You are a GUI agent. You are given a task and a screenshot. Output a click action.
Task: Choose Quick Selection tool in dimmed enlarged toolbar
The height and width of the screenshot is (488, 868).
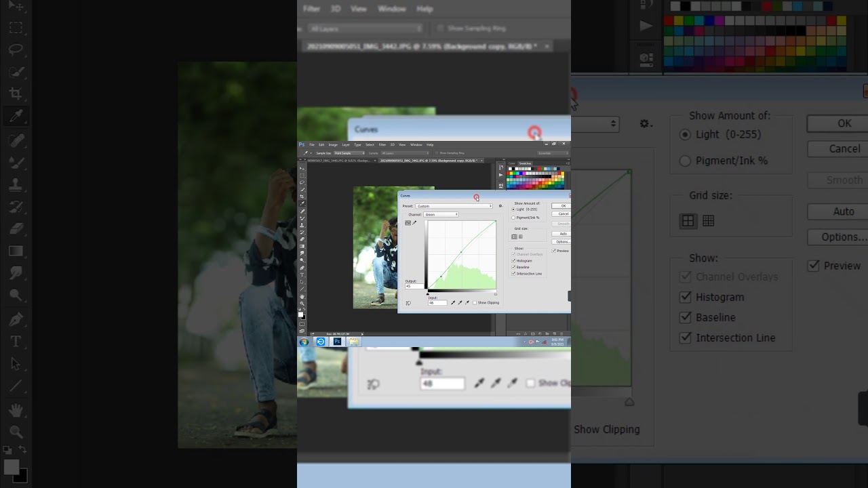[x=16, y=72]
